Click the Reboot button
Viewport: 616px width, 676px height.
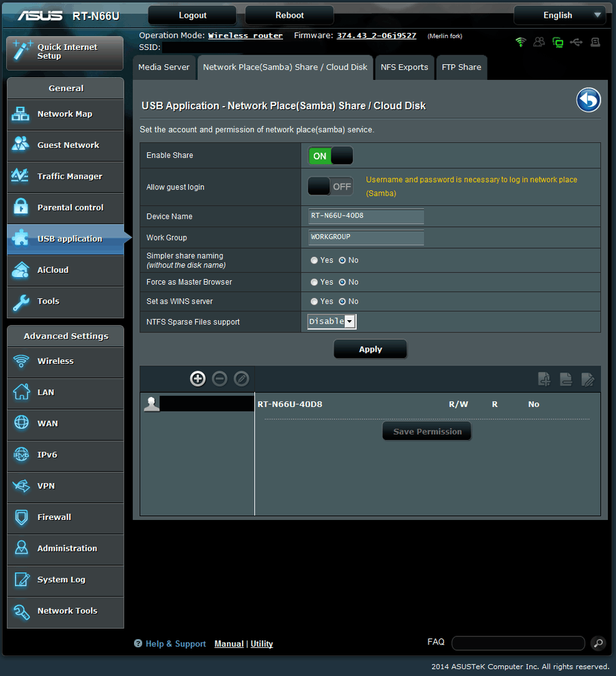click(x=289, y=16)
